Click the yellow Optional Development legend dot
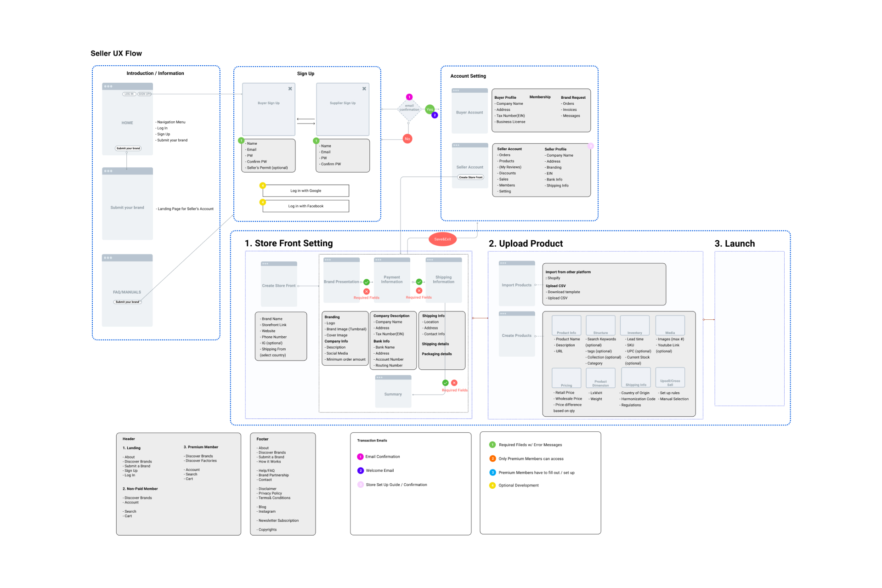Image resolution: width=882 pixels, height=588 pixels. (492, 486)
